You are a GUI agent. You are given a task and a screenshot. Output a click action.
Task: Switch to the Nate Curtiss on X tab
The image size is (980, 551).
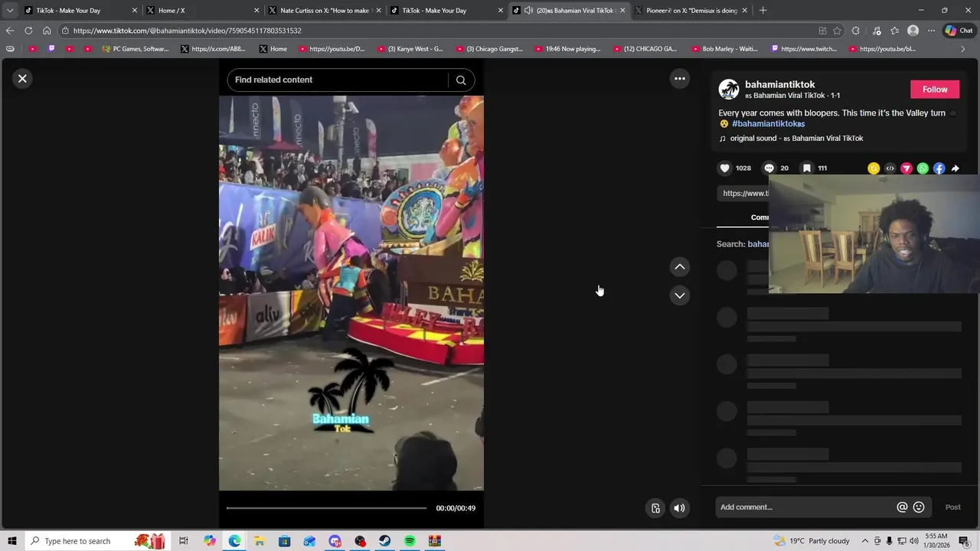tap(324, 11)
